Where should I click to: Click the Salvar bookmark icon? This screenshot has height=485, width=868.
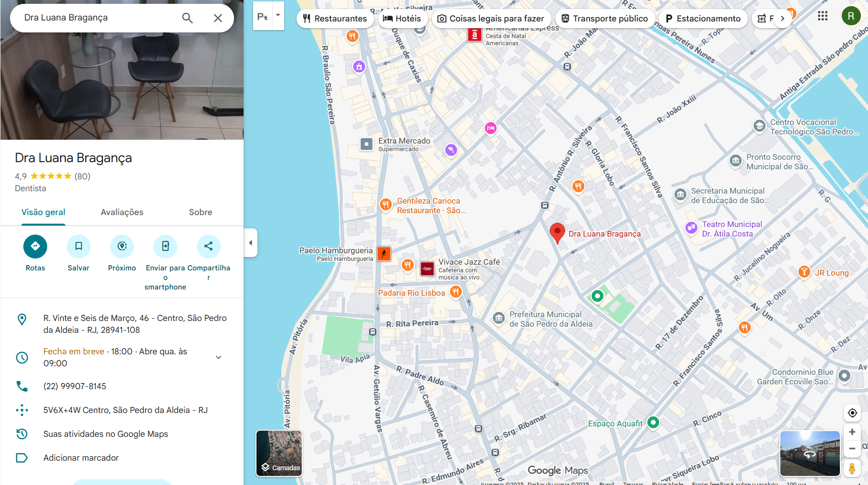(78, 246)
